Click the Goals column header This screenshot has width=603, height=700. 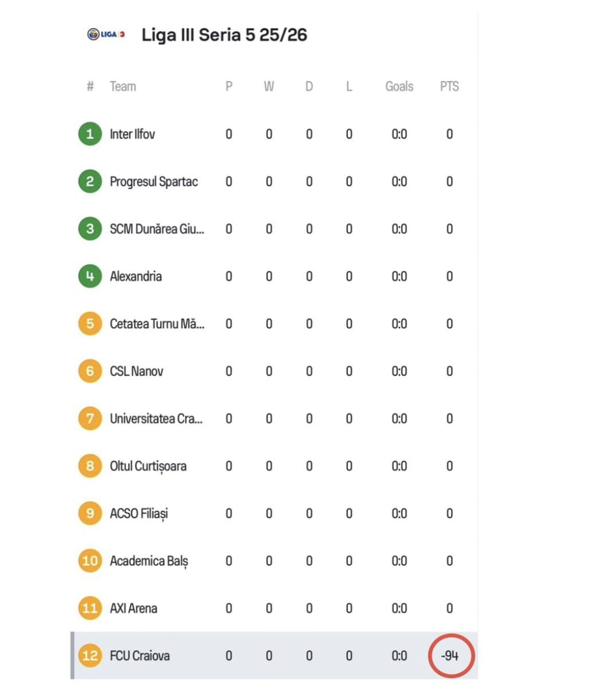tap(400, 86)
